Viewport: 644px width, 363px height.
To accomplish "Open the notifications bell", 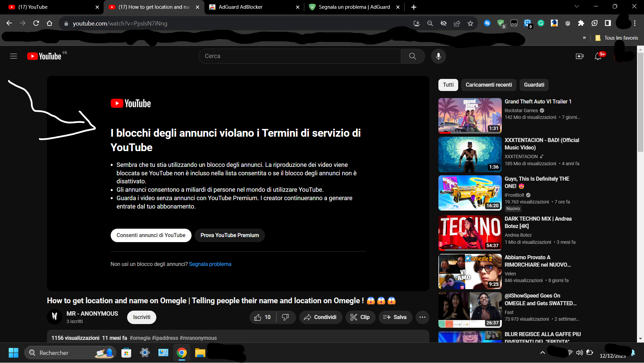I will point(598,56).
